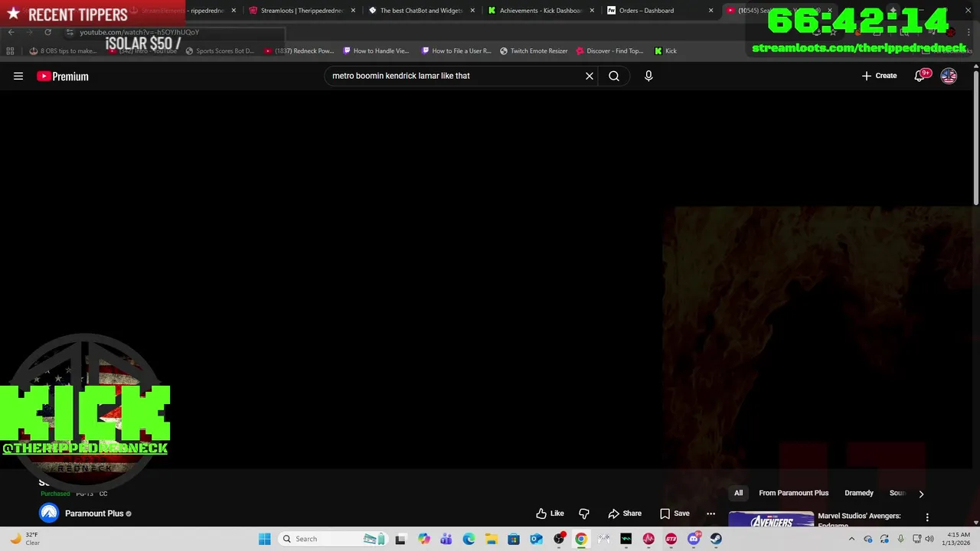This screenshot has height=551, width=980.
Task: Start voice search with microphone
Action: point(648,76)
